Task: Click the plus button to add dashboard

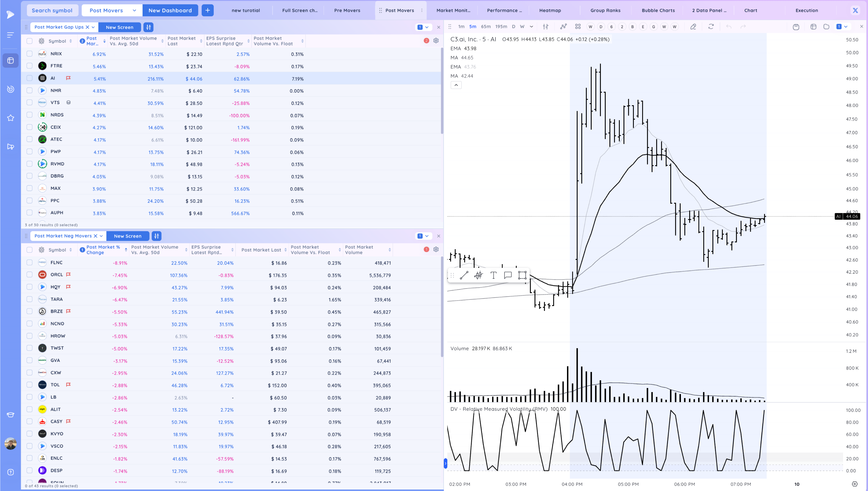Action: [207, 10]
